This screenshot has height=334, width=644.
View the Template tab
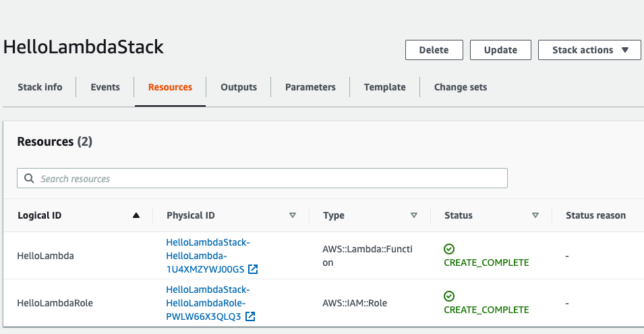point(385,87)
